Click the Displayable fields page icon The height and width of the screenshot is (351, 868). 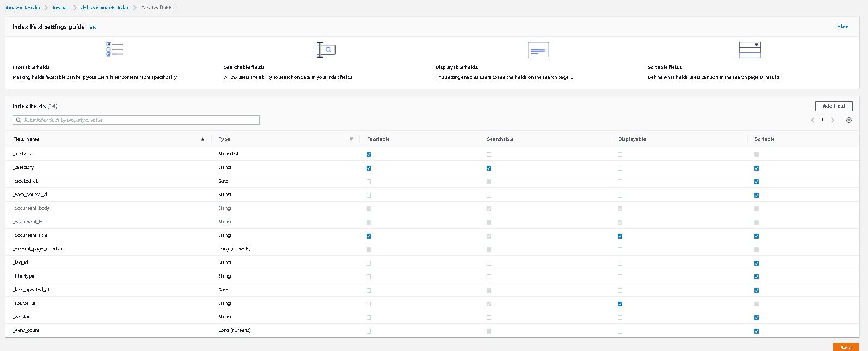coord(538,49)
